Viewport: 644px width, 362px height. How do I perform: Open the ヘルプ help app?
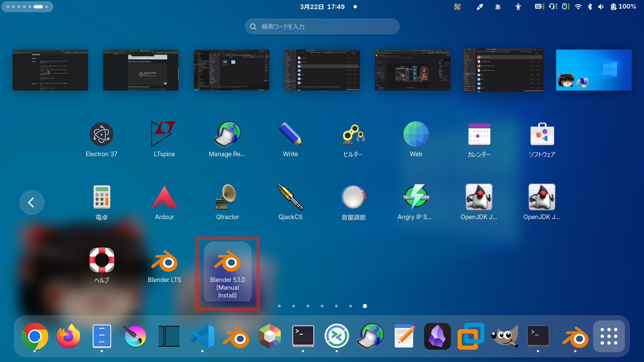[x=101, y=265]
